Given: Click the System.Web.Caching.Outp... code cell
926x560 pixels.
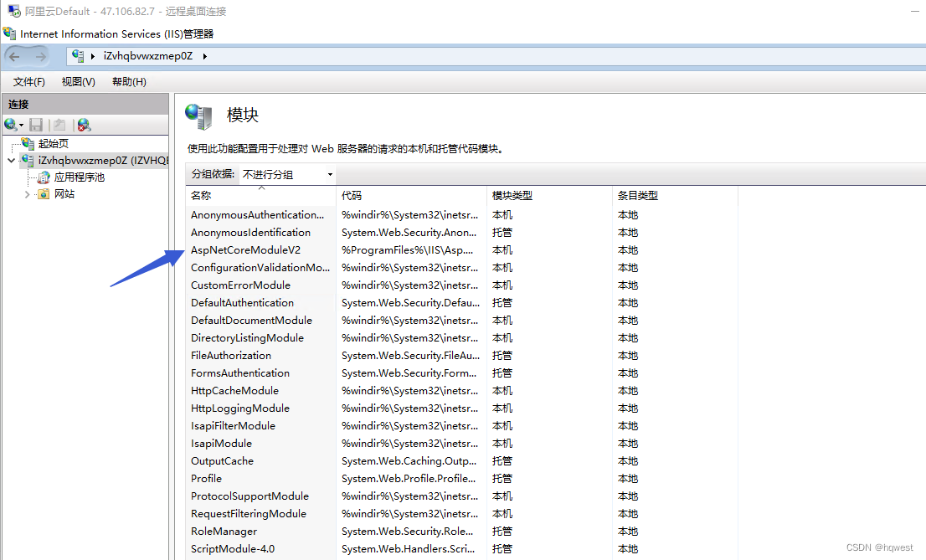Looking at the screenshot, I should tap(409, 460).
